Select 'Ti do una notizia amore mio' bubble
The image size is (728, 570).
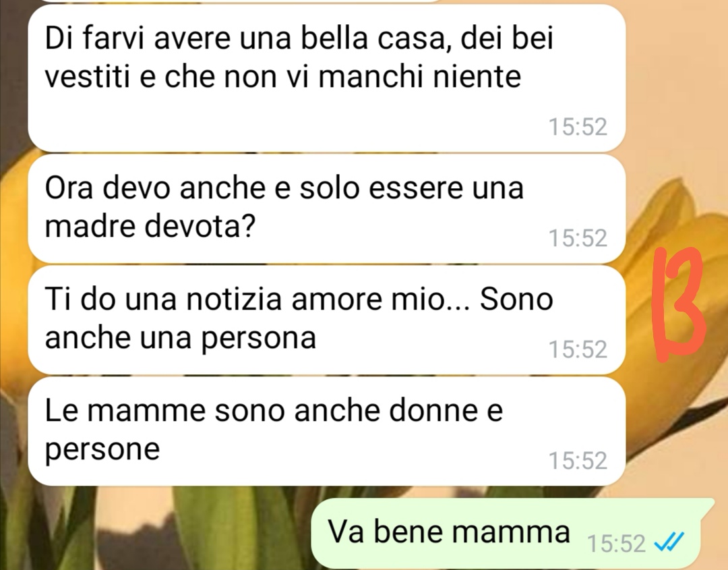326,320
